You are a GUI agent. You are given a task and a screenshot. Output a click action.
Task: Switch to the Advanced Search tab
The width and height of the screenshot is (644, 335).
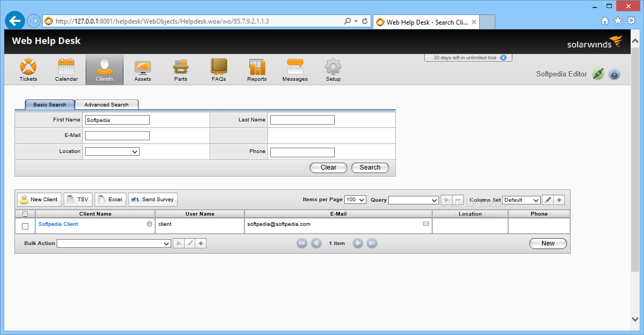coord(106,105)
